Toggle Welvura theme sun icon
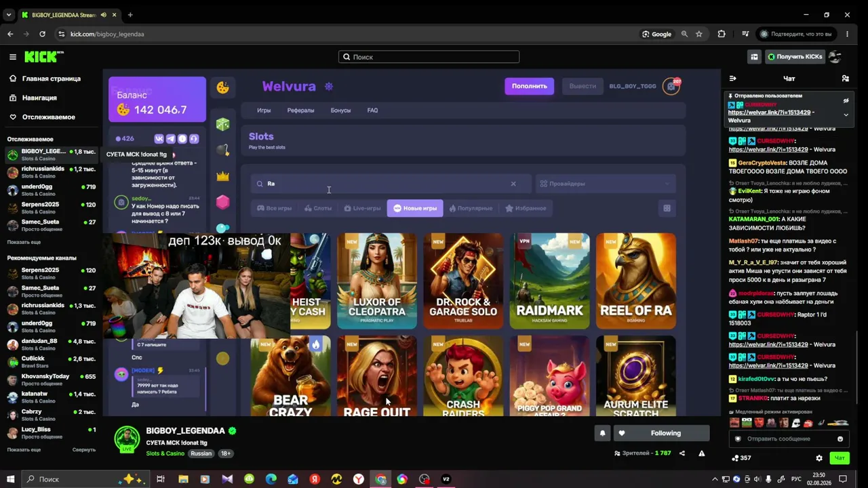This screenshot has width=868, height=488. point(329,87)
